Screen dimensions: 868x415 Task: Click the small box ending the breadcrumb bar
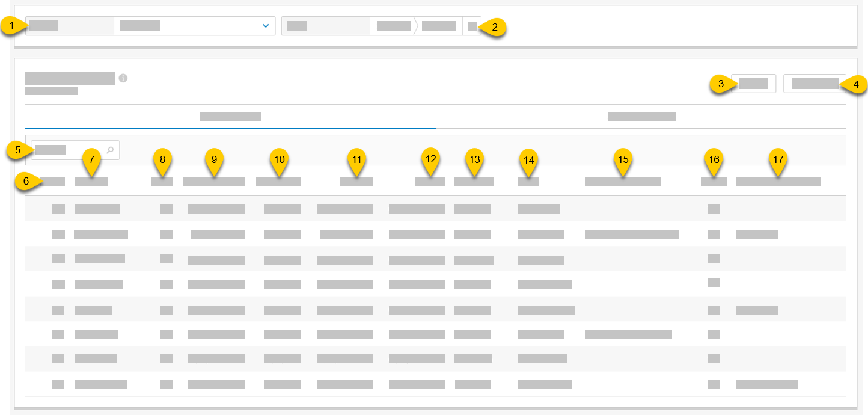472,26
